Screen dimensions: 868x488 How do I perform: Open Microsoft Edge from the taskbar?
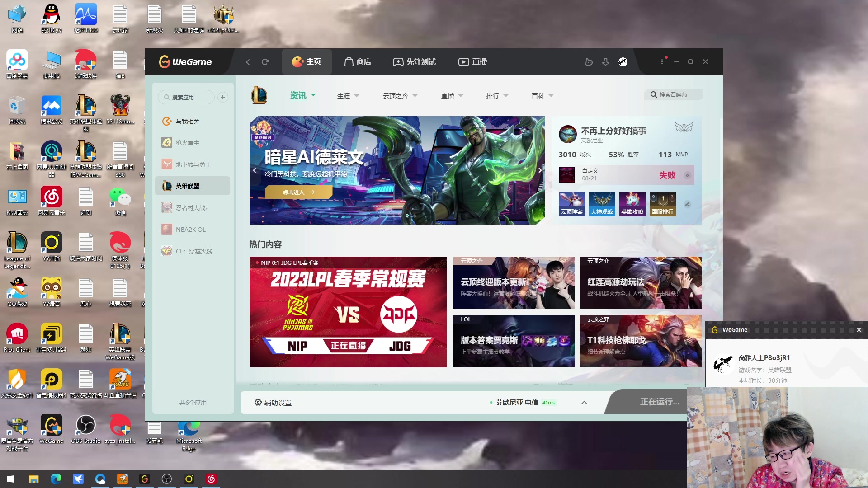tap(56, 479)
